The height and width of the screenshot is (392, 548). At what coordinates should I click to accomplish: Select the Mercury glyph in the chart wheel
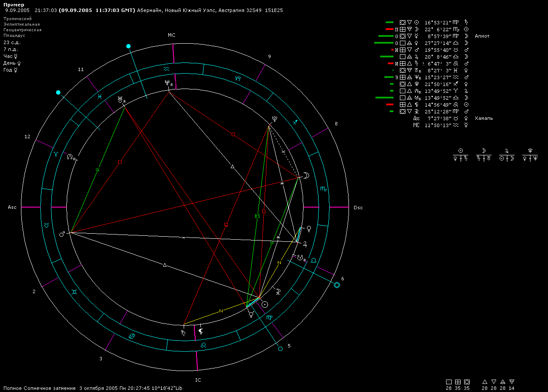pyautogui.click(x=251, y=314)
